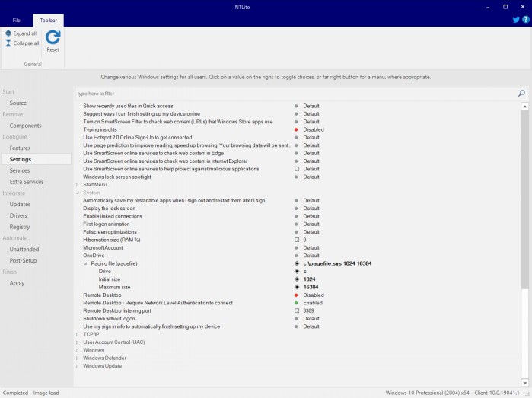Expand the TCP/IP group
The image size is (532, 398).
pyautogui.click(x=78, y=334)
